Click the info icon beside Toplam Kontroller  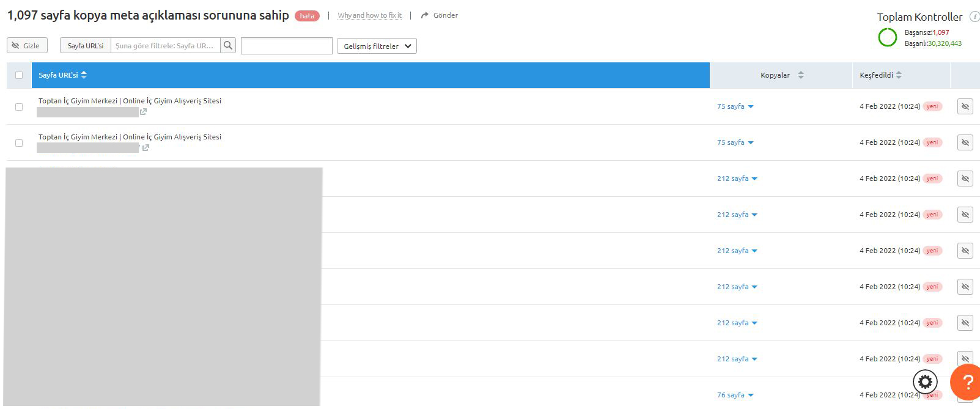974,17
